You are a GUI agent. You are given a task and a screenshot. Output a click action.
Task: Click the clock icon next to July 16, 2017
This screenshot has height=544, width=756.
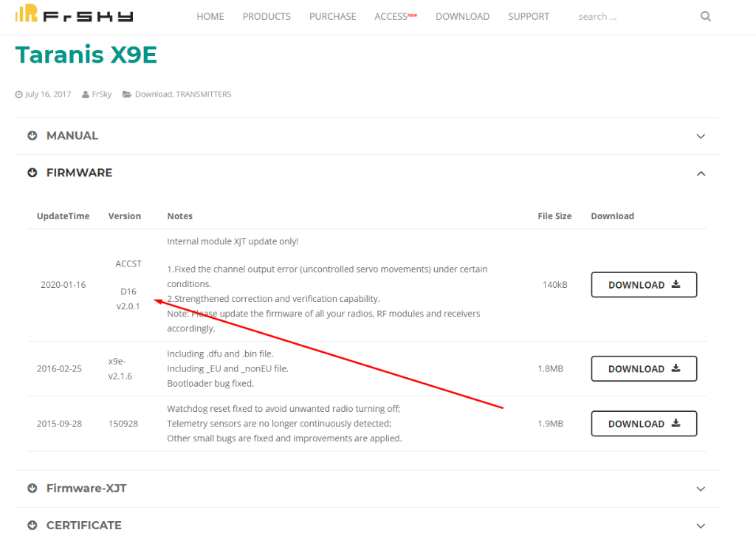pyautogui.click(x=19, y=94)
